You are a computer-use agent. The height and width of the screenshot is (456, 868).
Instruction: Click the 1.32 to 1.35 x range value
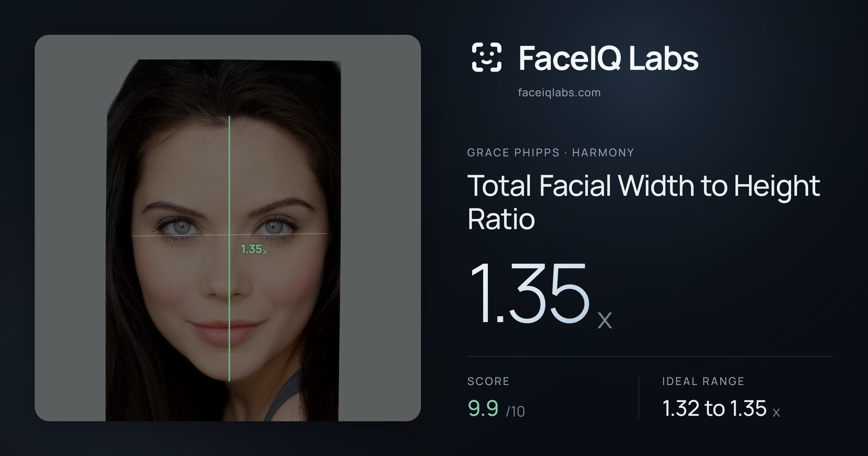(x=721, y=408)
